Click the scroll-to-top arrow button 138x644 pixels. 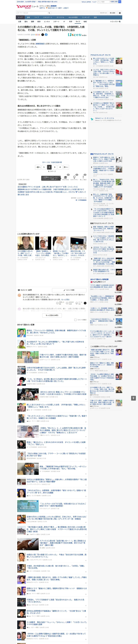pyautogui.click(x=133, y=398)
